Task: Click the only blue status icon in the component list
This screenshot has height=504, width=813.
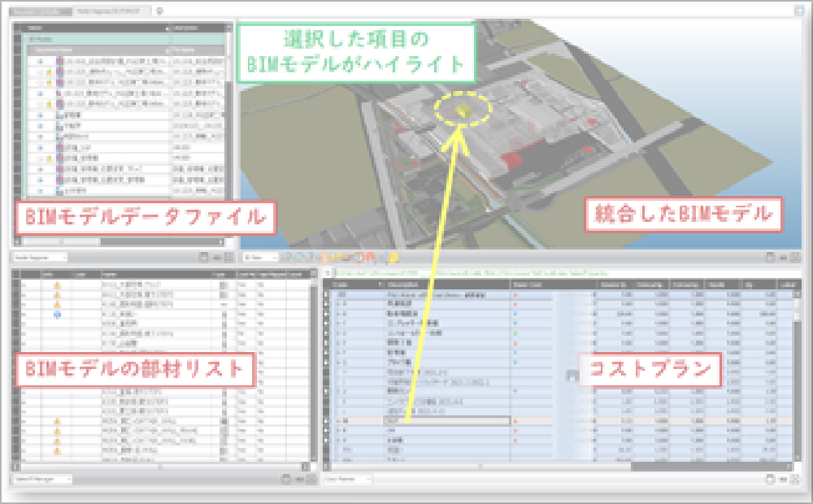Action: point(57,315)
